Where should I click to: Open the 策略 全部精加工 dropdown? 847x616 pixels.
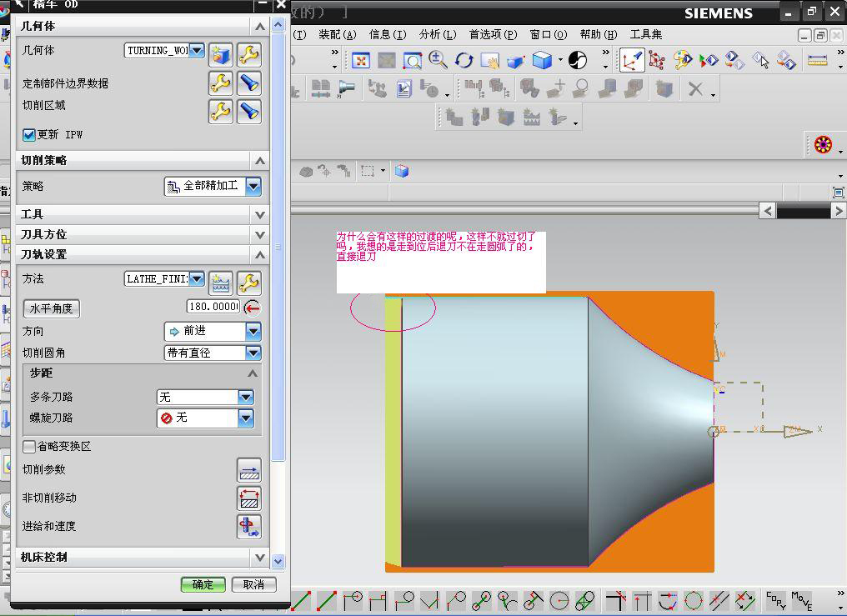click(253, 186)
